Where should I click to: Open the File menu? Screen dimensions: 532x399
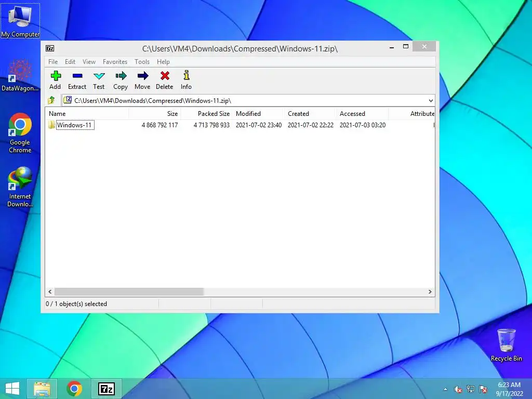pyautogui.click(x=53, y=62)
